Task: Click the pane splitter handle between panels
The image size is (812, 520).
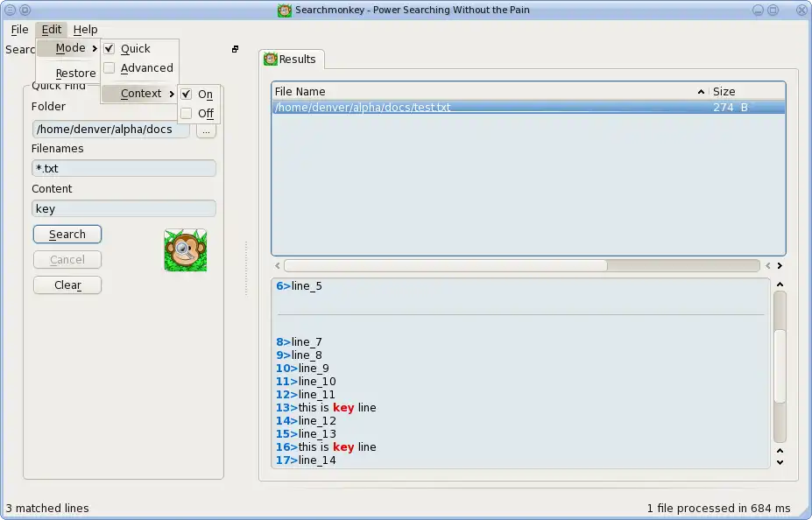Action: point(246,268)
